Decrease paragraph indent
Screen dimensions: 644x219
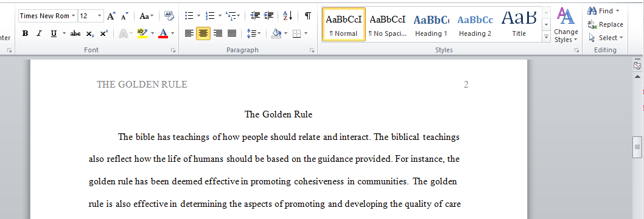(255, 16)
